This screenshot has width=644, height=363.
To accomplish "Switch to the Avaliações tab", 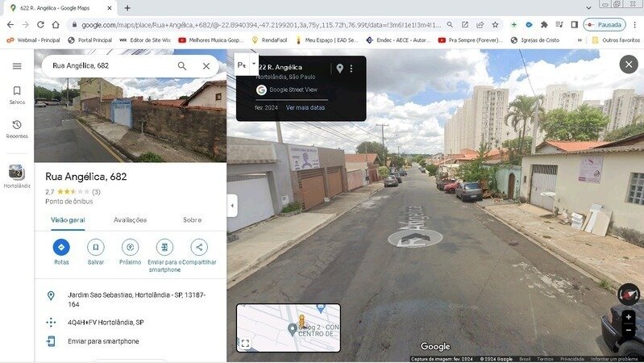I will click(x=130, y=219).
